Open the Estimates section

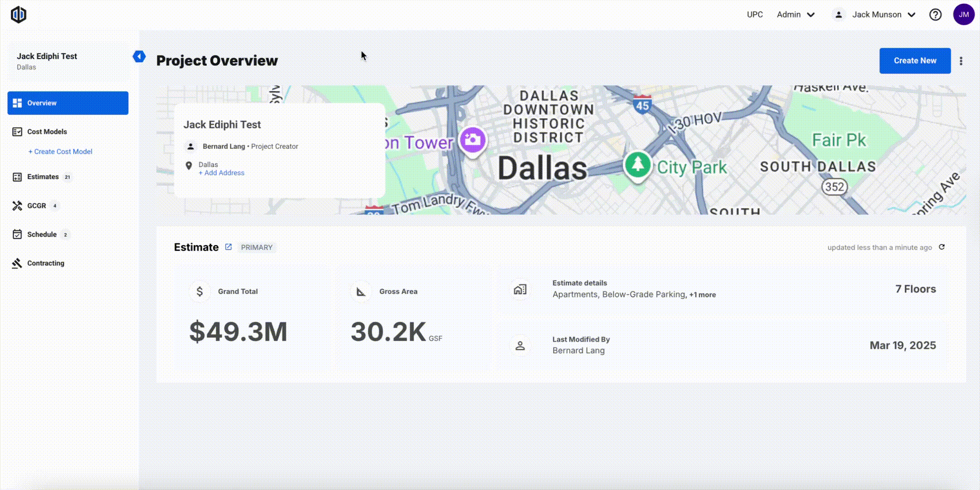coord(43,177)
